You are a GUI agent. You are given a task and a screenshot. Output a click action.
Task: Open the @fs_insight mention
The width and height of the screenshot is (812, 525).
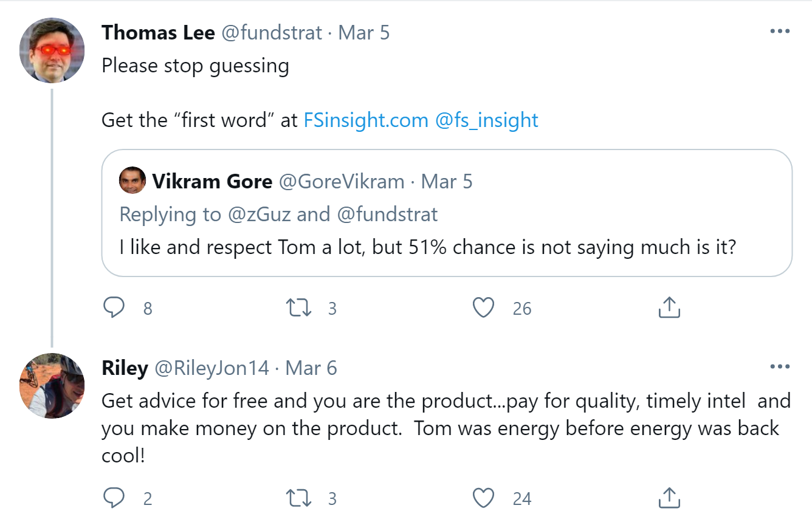click(x=487, y=120)
